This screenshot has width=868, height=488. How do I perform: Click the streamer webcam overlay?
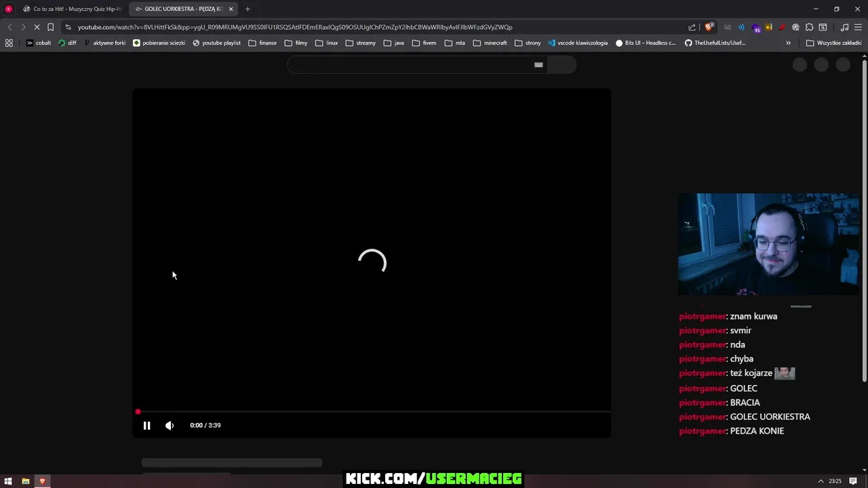(768, 244)
